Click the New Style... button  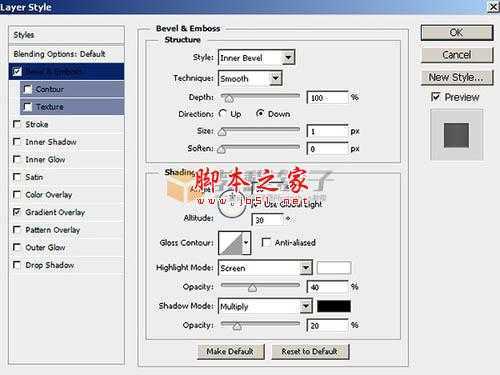(x=457, y=77)
